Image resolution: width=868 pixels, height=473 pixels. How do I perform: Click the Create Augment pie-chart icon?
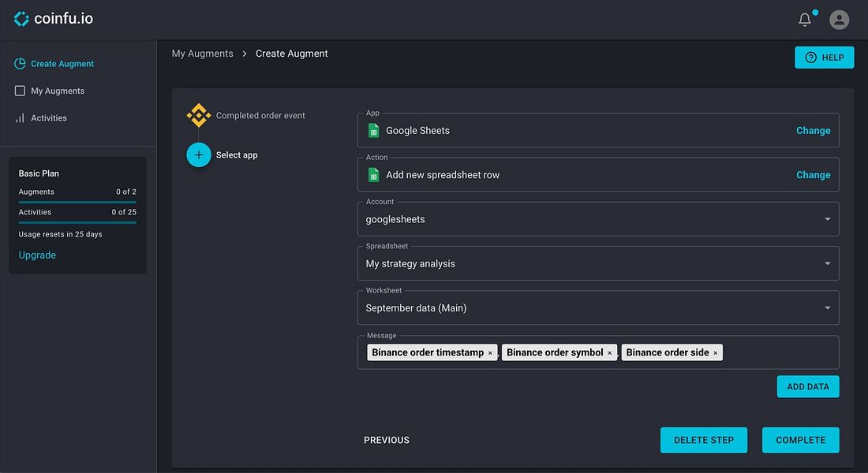(x=20, y=64)
